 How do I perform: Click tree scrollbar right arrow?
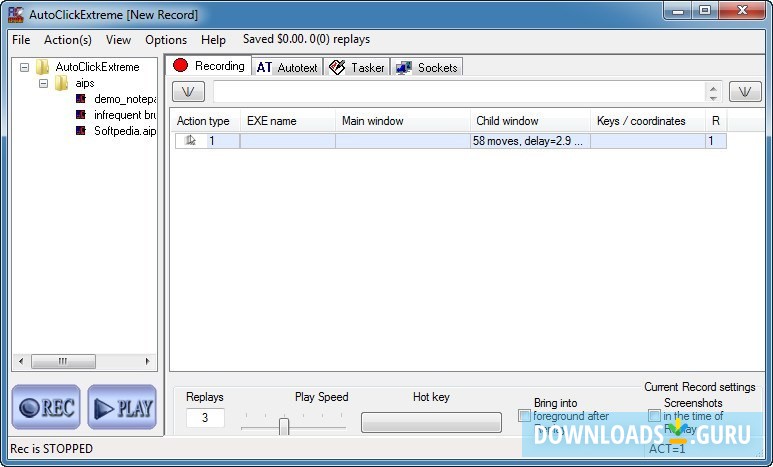[147, 361]
